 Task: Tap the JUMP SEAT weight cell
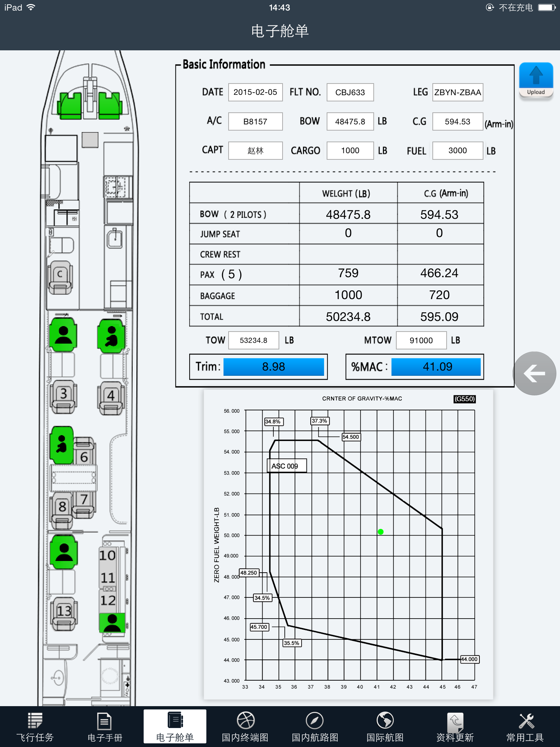tap(348, 233)
